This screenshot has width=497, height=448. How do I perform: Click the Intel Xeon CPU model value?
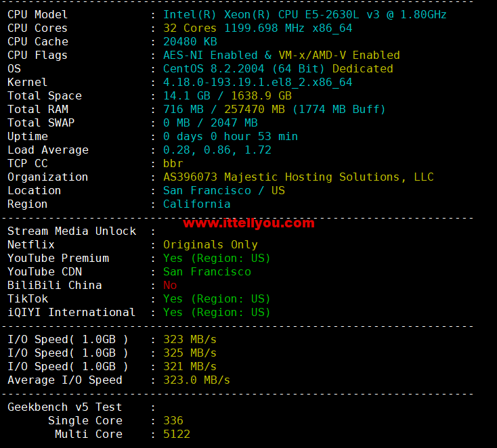305,15
